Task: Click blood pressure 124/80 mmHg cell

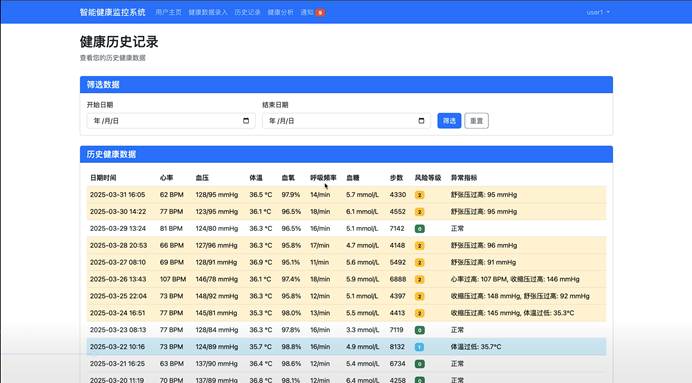Action: [x=217, y=229]
